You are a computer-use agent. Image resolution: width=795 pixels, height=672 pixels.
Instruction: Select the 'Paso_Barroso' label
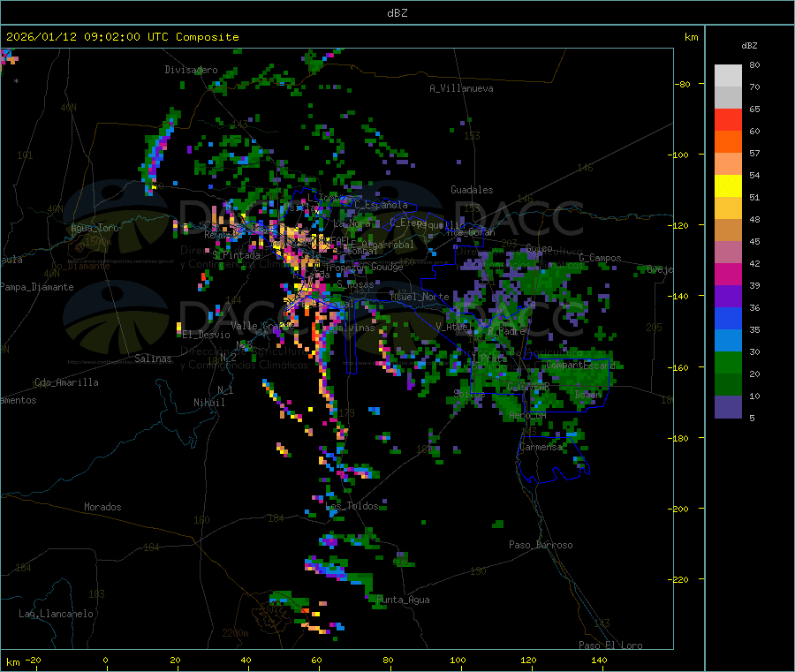click(x=541, y=545)
